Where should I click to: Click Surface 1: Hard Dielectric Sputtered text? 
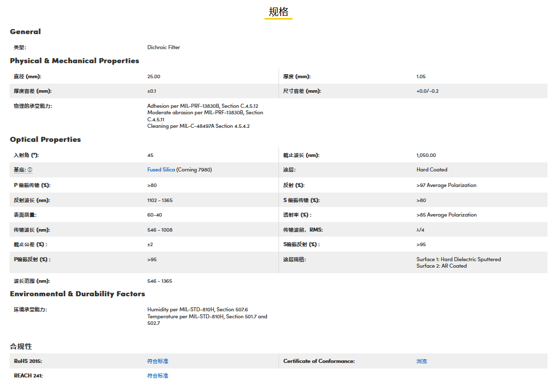(458, 260)
